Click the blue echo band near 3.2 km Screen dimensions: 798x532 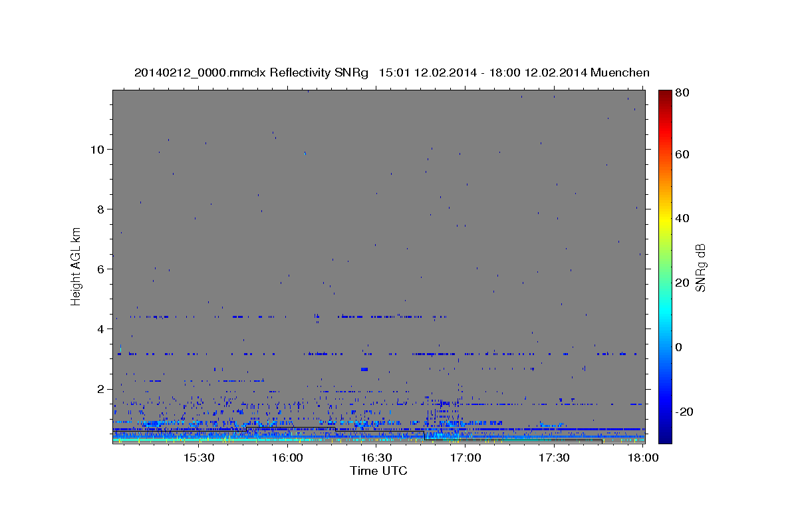coord(378,354)
